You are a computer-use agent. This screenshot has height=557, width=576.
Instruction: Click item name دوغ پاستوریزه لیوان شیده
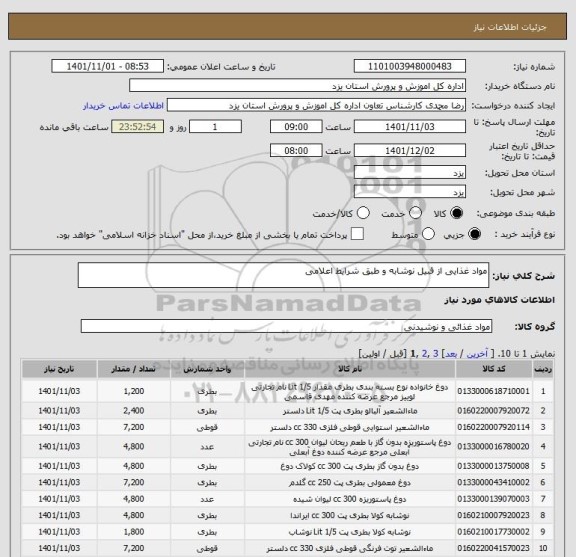pos(350,499)
